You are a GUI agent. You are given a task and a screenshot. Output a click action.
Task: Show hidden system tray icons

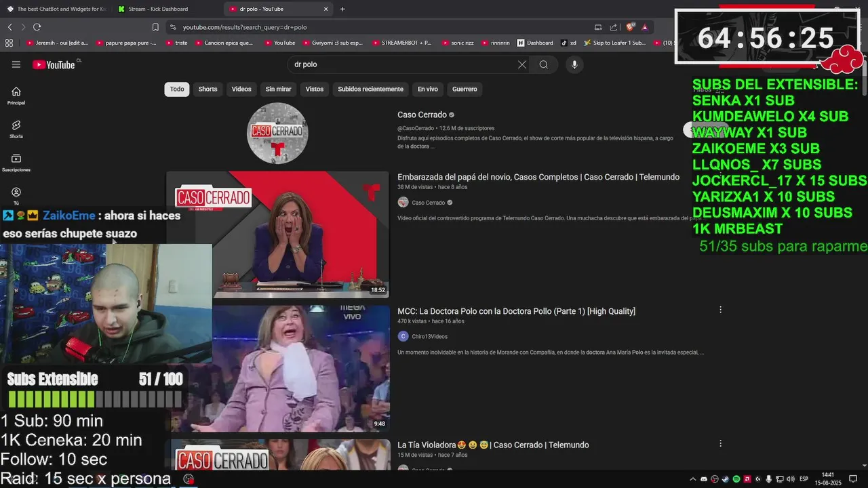pyautogui.click(x=692, y=479)
